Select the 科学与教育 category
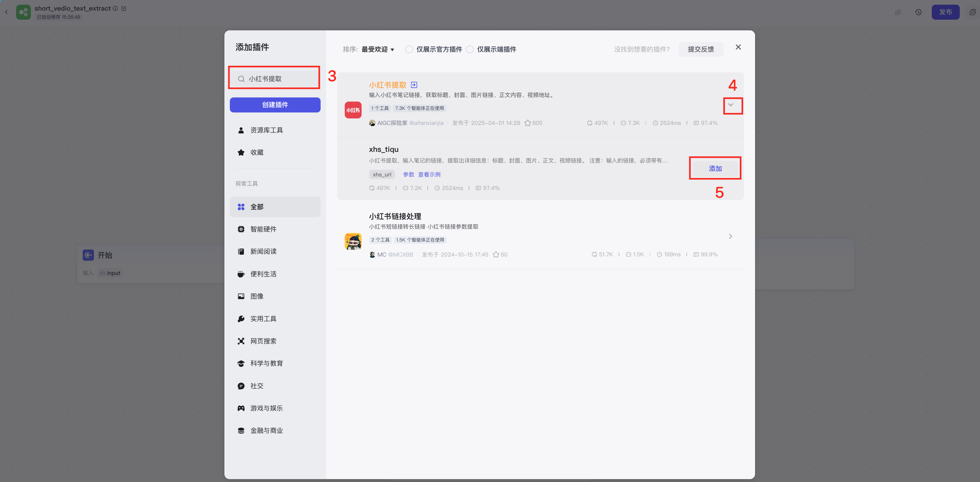Viewport: 980px width, 482px height. click(x=275, y=363)
